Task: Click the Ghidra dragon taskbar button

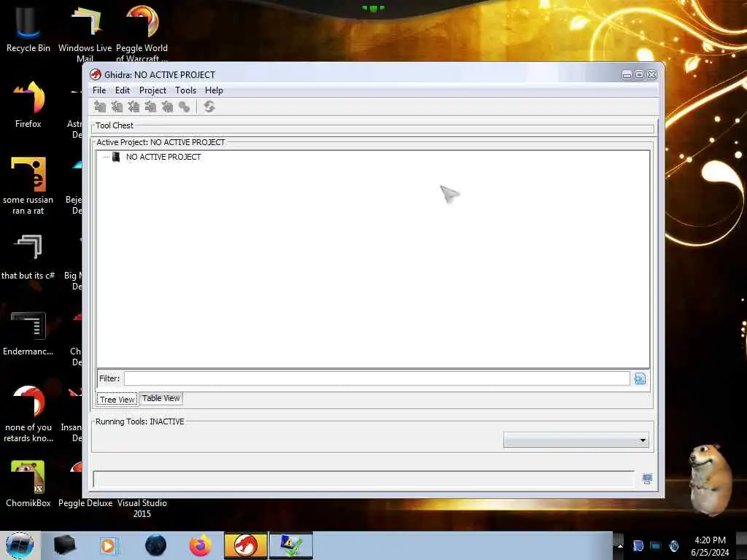Action: (x=246, y=545)
